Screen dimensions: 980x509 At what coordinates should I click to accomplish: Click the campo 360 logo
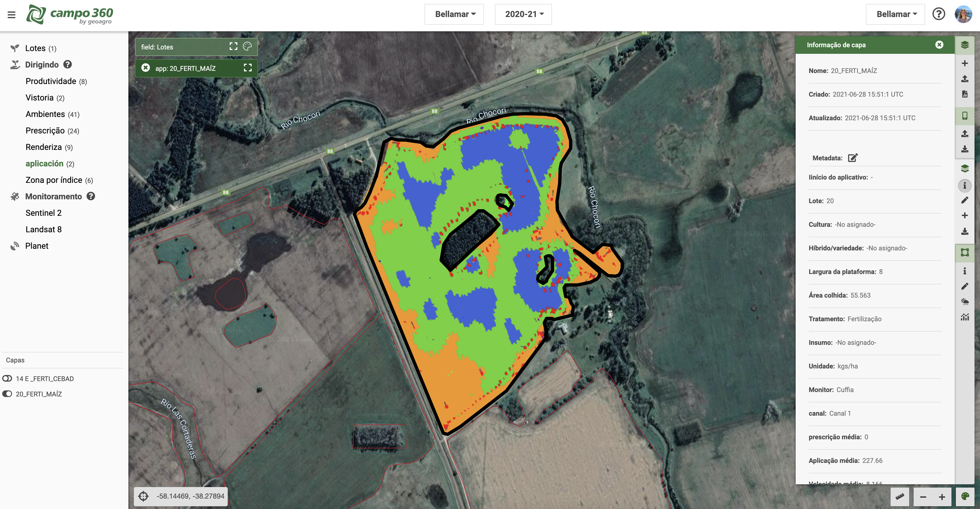tap(70, 15)
